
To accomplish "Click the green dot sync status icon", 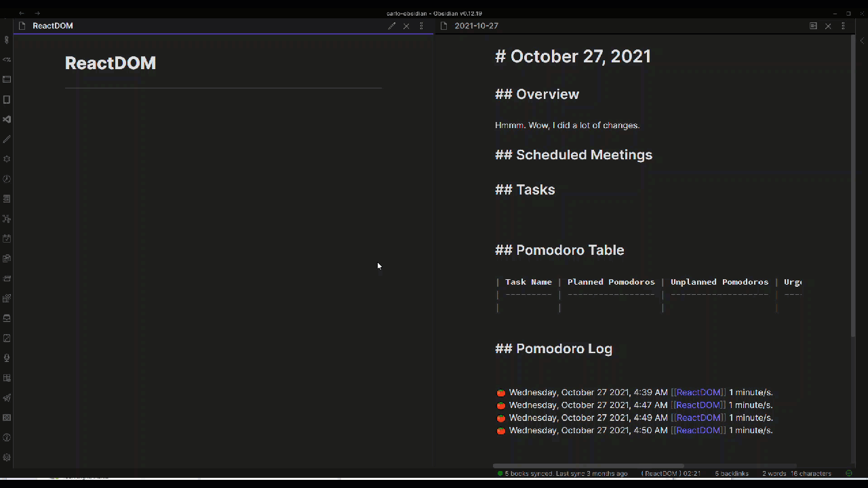I will [500, 473].
